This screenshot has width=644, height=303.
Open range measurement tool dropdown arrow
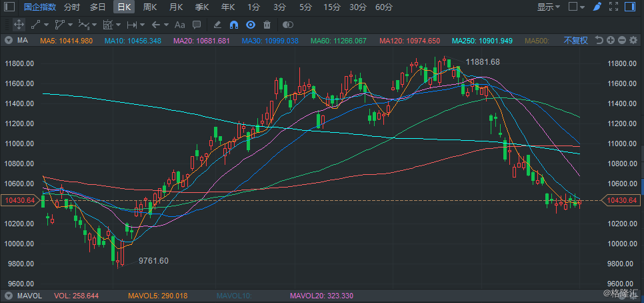point(143,25)
